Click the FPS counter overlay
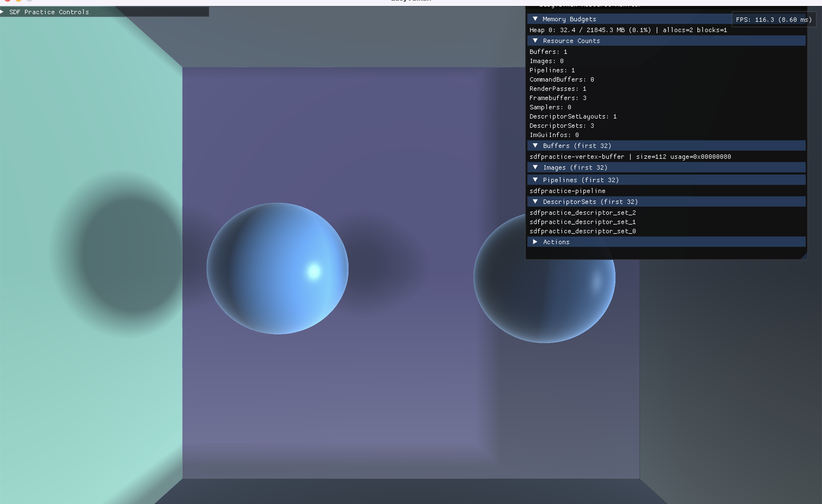The height and width of the screenshot is (504, 822). [773, 20]
